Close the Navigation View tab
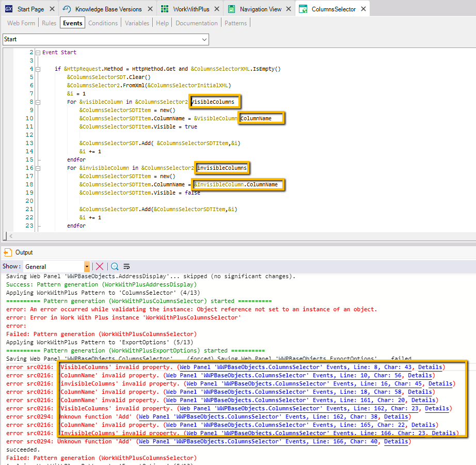This screenshot has height=465, width=476. [x=289, y=9]
